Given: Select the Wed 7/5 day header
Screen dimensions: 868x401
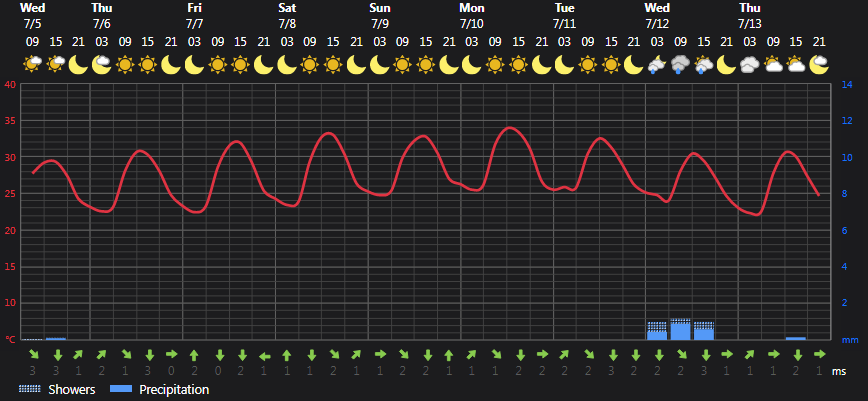Looking at the screenshot, I should tap(33, 16).
